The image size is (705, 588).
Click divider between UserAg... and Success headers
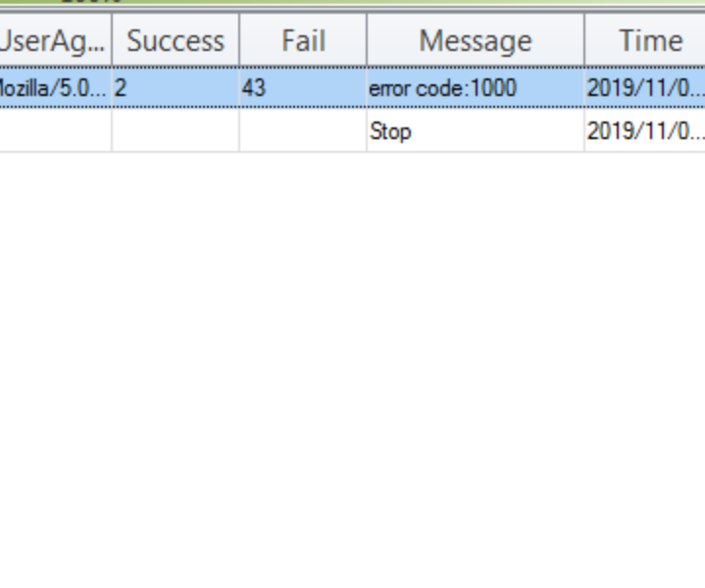click(x=112, y=41)
